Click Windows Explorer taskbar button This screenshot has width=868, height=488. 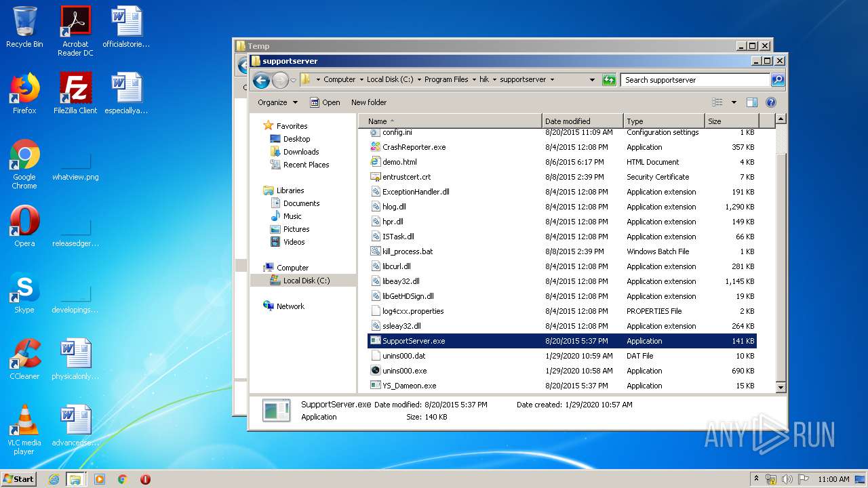[75, 479]
